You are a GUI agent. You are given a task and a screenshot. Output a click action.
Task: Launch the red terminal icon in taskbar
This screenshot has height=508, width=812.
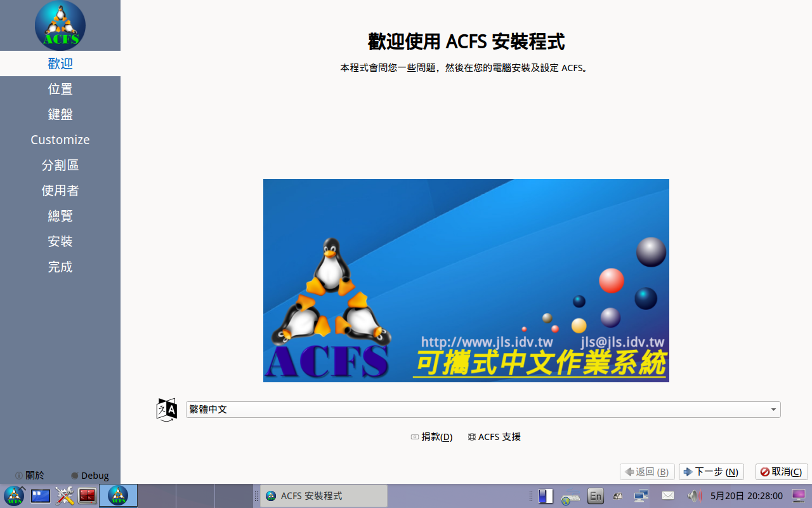88,496
